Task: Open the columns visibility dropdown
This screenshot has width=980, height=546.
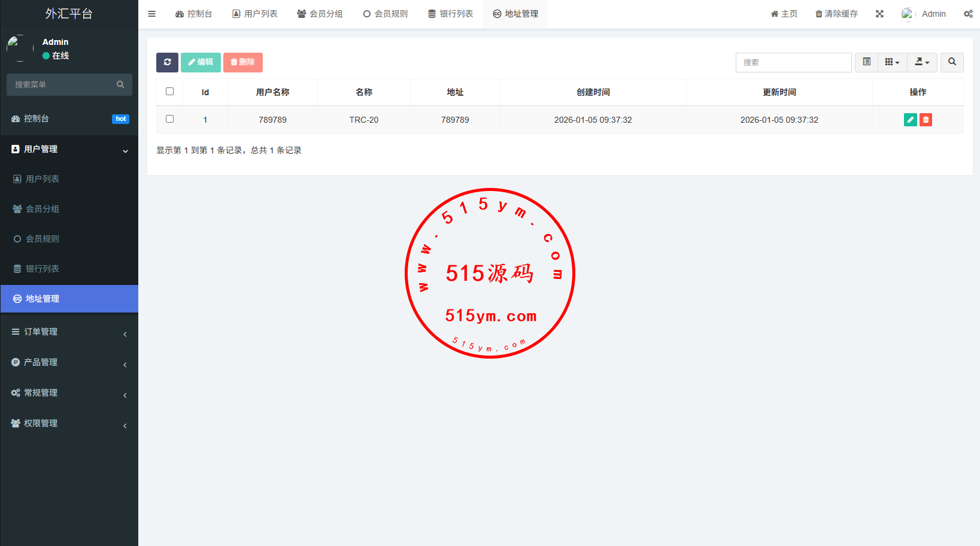Action: (892, 62)
